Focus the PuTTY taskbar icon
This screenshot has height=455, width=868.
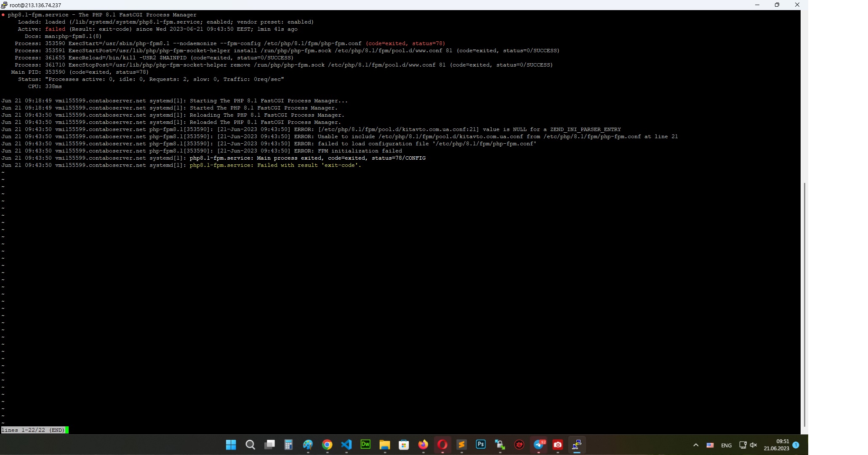coord(577,445)
